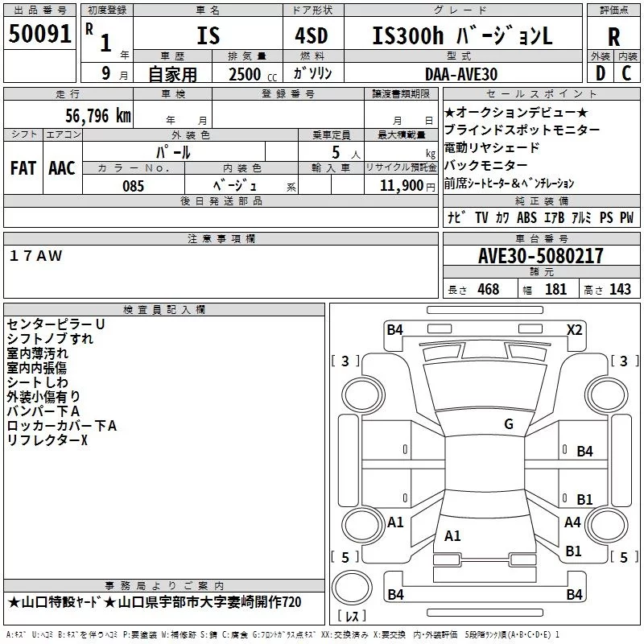This screenshot has width=644, height=644.
Task: Select the interior color 'ベージュ'
Action: [x=235, y=186]
